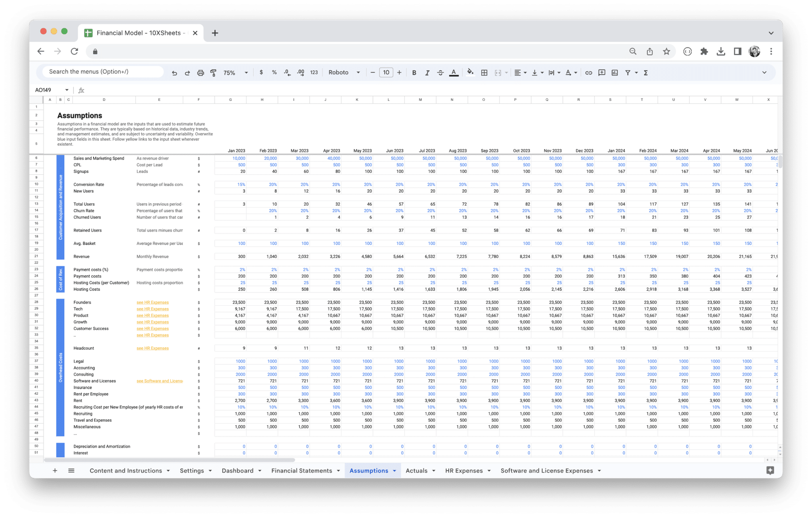
Task: Insert a link into the cell
Action: click(588, 73)
